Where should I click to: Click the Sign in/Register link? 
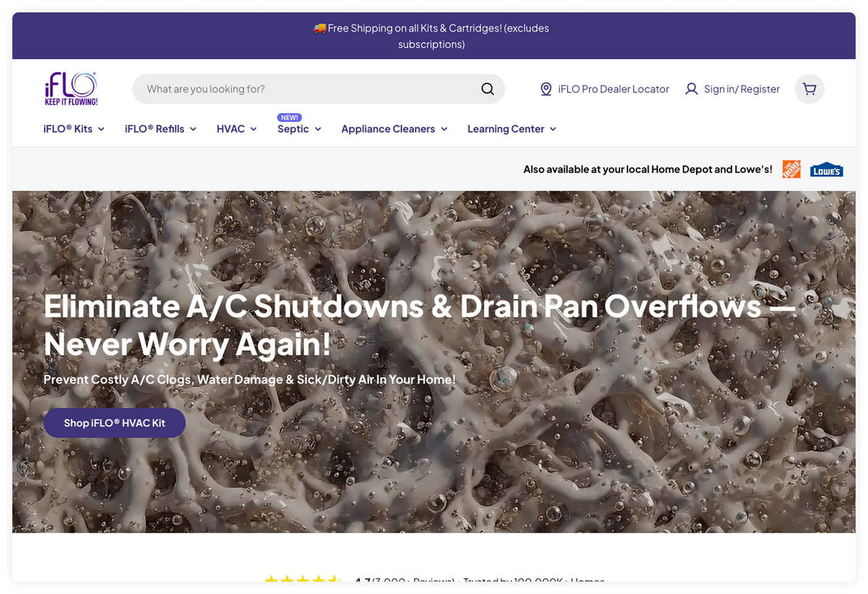pyautogui.click(x=742, y=88)
